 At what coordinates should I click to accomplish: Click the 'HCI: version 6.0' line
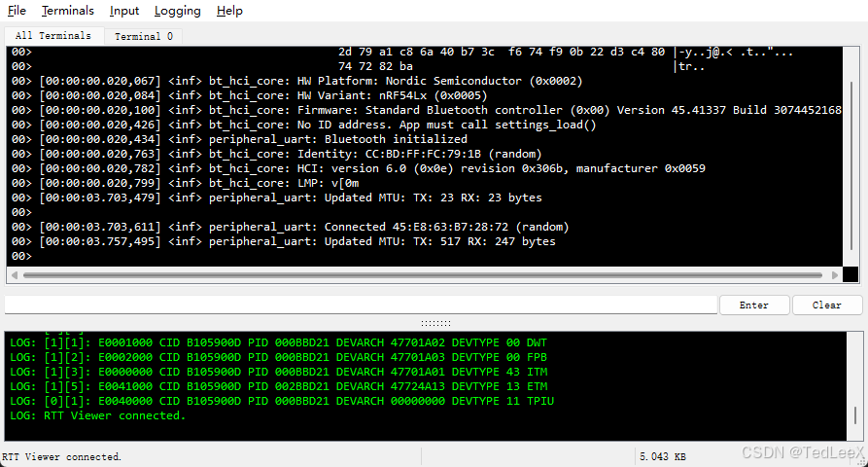tap(358, 168)
